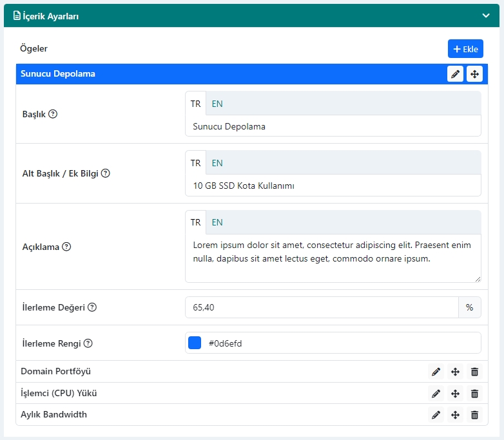Click move handle on Aylık Bandwidth row
Screen dimensions: 504x440
click(455, 415)
